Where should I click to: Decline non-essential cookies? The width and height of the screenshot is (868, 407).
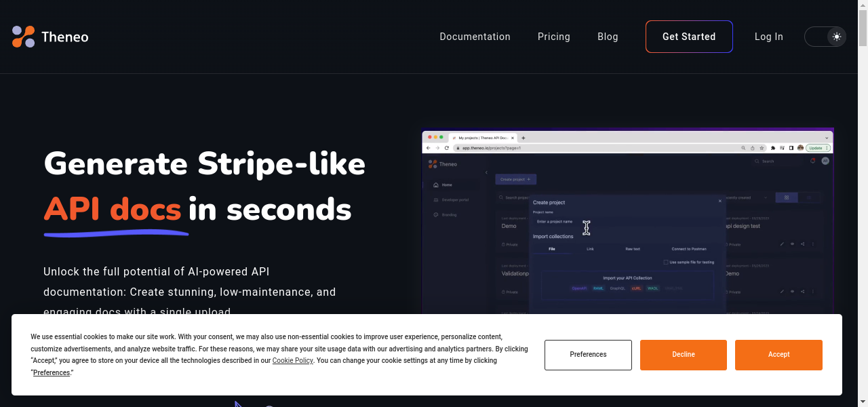tap(683, 355)
